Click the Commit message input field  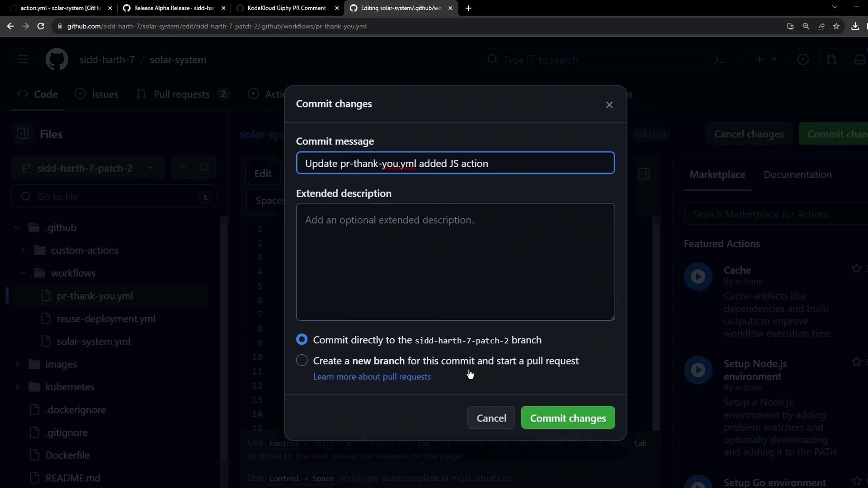point(455,163)
